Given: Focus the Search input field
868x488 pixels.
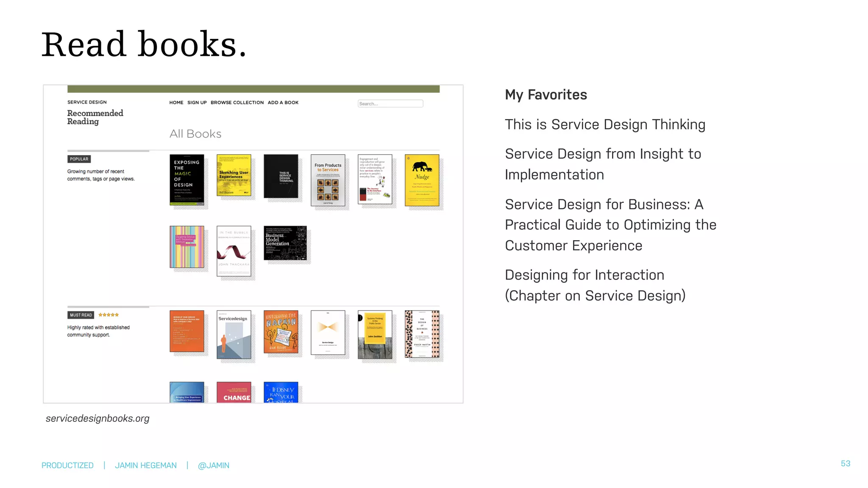Looking at the screenshot, I should pos(390,104).
